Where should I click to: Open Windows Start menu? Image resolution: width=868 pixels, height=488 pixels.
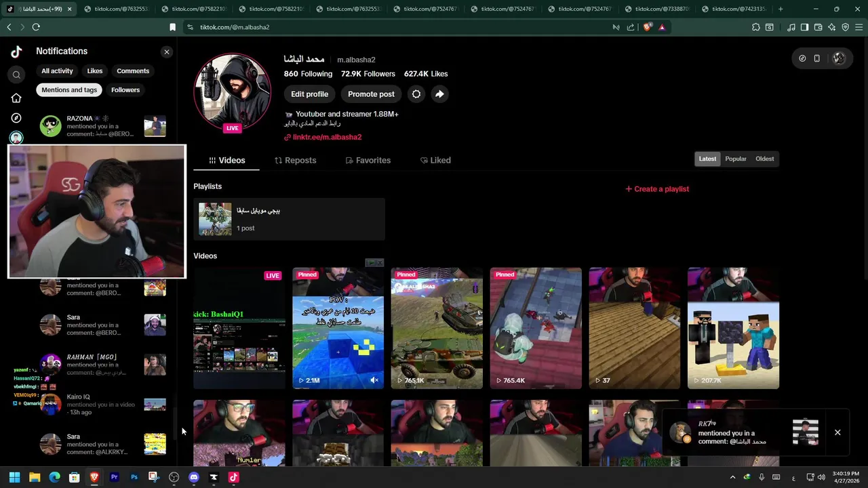(14, 477)
